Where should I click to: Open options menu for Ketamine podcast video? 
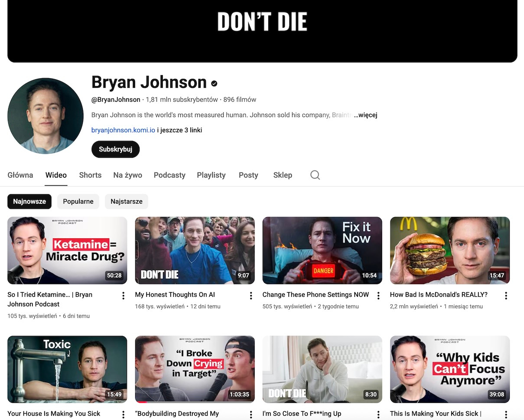(x=123, y=296)
